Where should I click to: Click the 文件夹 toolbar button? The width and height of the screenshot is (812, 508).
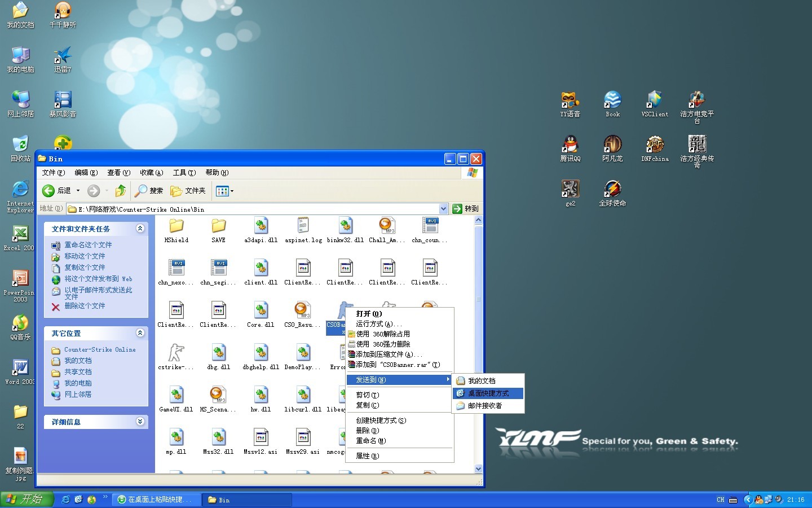pos(188,191)
